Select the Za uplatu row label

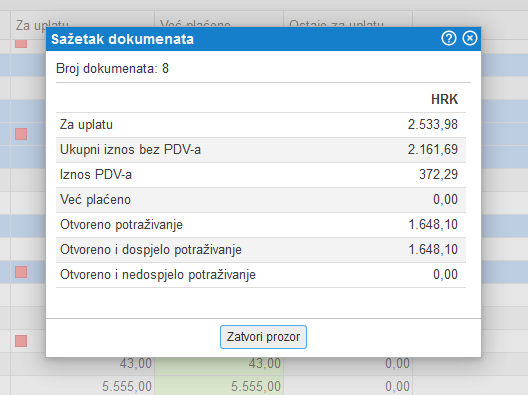click(x=87, y=125)
